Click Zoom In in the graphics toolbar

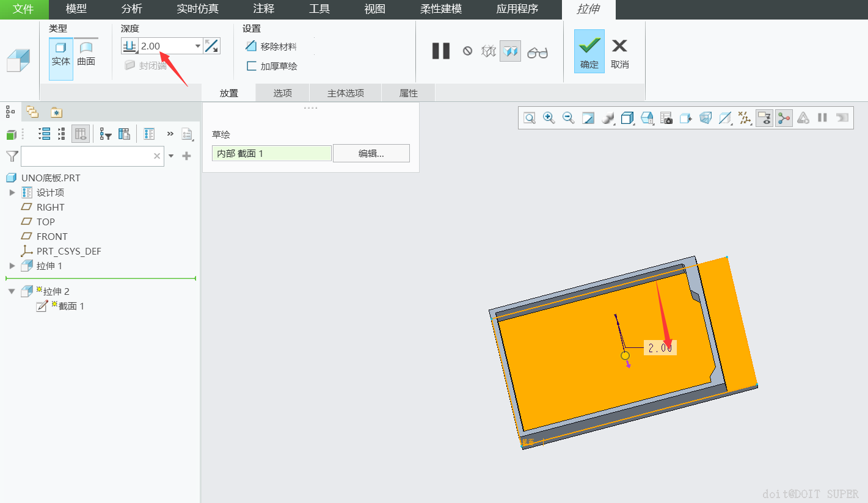point(549,118)
